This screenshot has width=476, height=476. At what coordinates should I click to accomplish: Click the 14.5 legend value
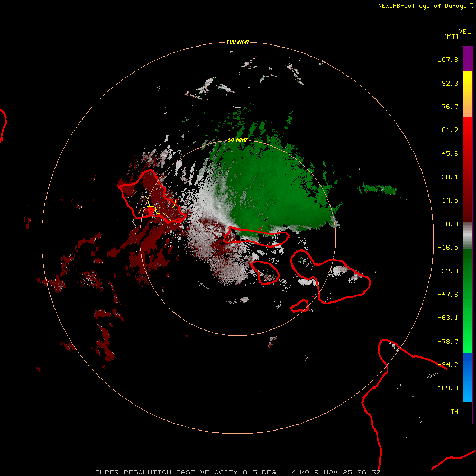[450, 200]
